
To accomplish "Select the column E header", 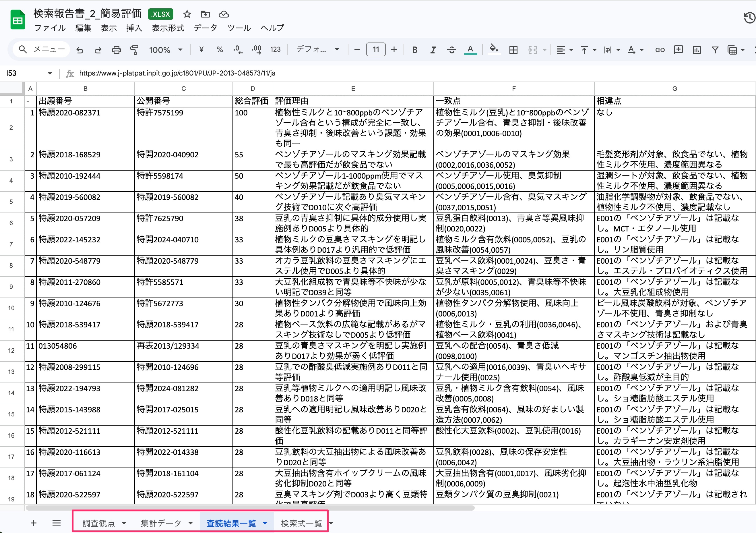I will pyautogui.click(x=353, y=89).
